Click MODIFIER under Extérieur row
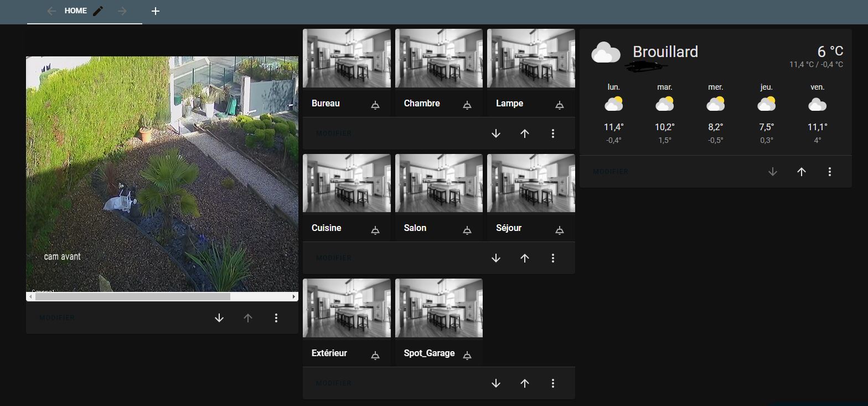 pyautogui.click(x=334, y=383)
